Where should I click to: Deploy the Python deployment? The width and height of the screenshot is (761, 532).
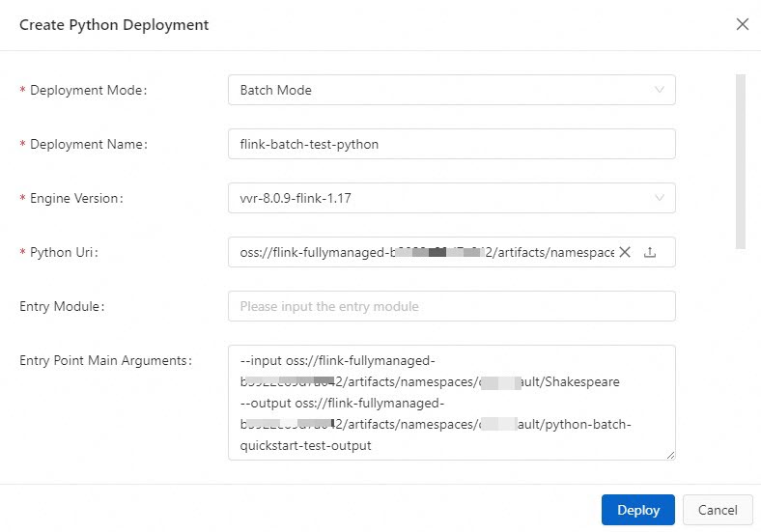point(637,510)
